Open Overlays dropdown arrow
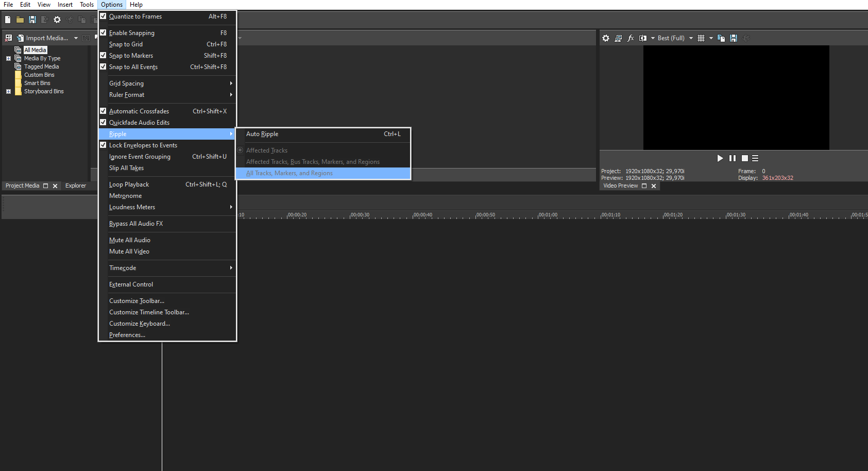 coord(711,38)
